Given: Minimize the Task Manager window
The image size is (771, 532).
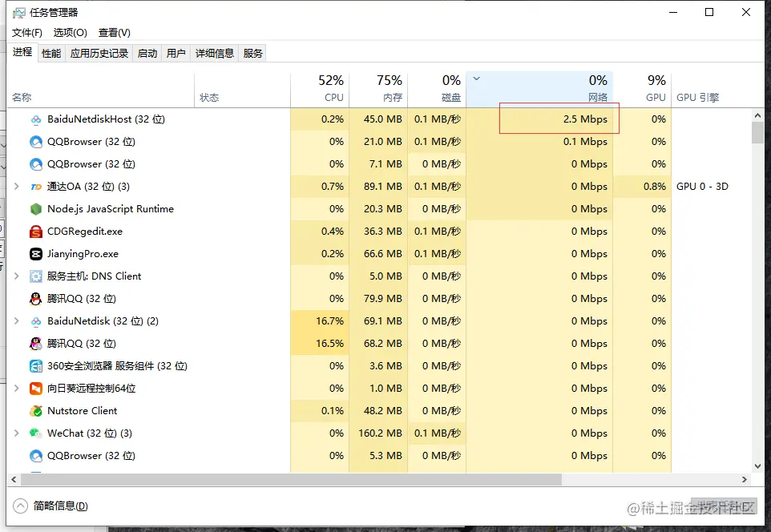Looking at the screenshot, I should 673,12.
